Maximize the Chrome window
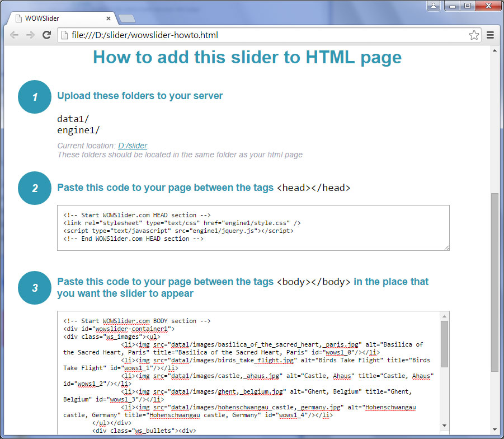 pyautogui.click(x=468, y=6)
